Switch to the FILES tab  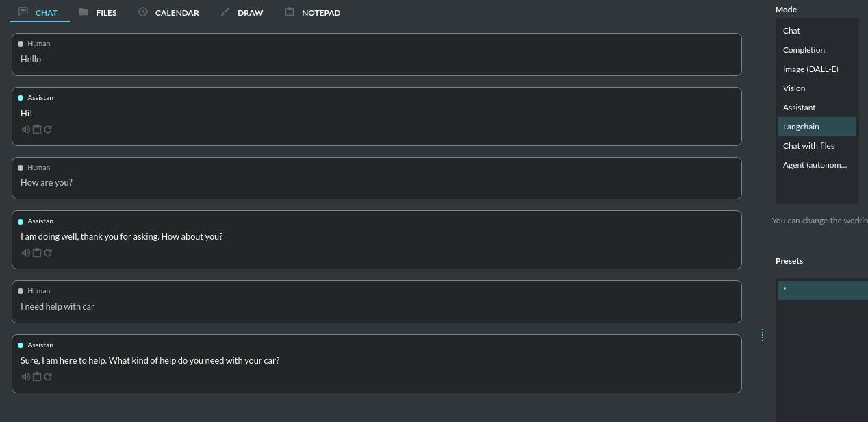pos(106,12)
